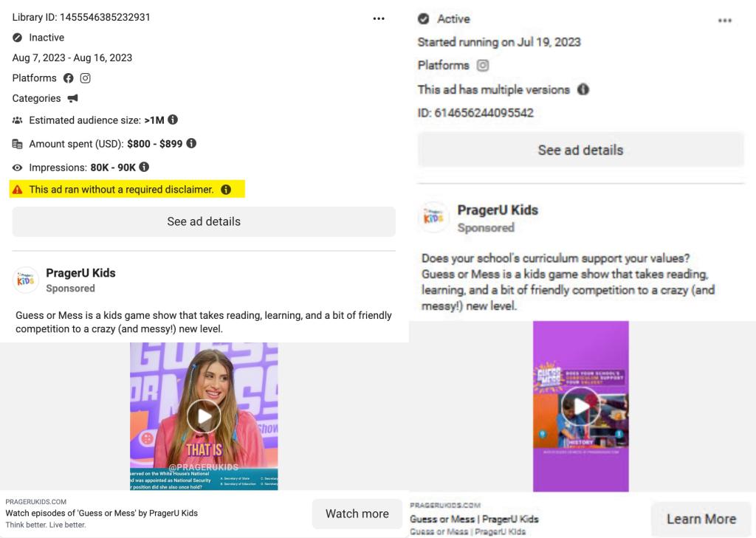The height and width of the screenshot is (538, 756).
Task: Click the red warning triangle icon
Action: (x=18, y=190)
